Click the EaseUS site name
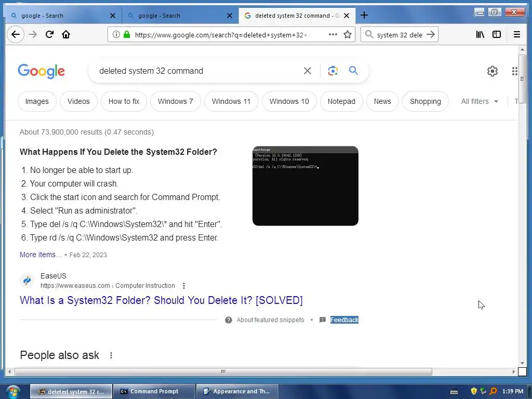The height and width of the screenshot is (399, 532). pos(54,276)
